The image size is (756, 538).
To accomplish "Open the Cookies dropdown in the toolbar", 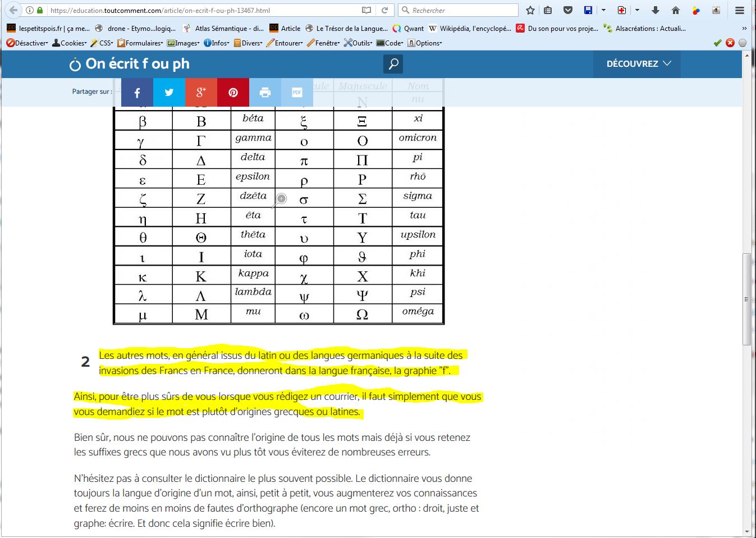I will pos(70,43).
